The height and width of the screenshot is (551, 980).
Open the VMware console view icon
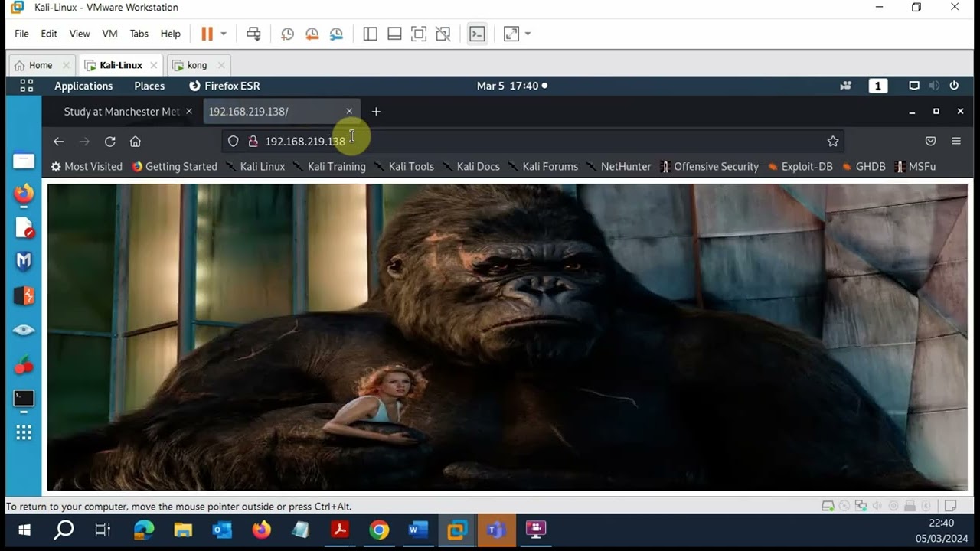[x=477, y=34]
